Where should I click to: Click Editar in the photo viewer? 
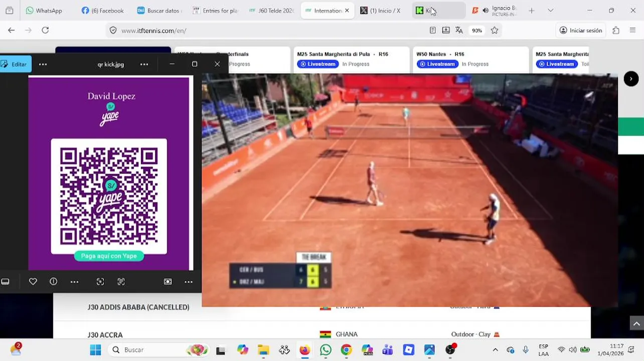tap(15, 64)
